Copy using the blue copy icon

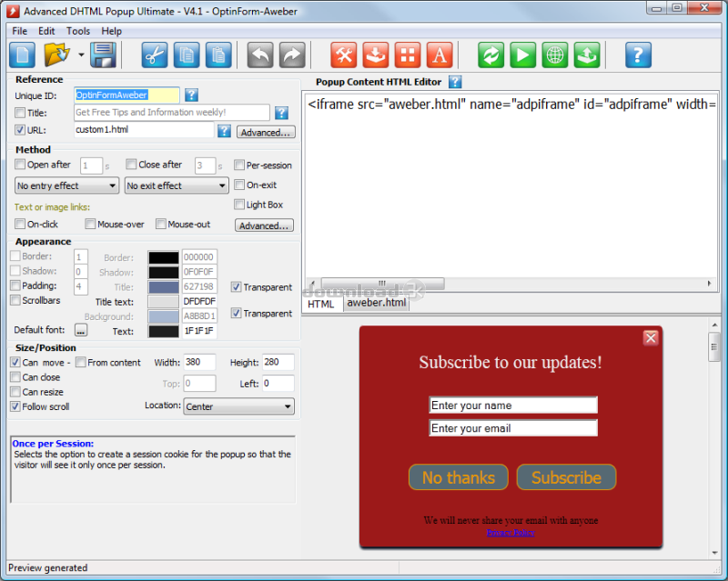tap(187, 55)
